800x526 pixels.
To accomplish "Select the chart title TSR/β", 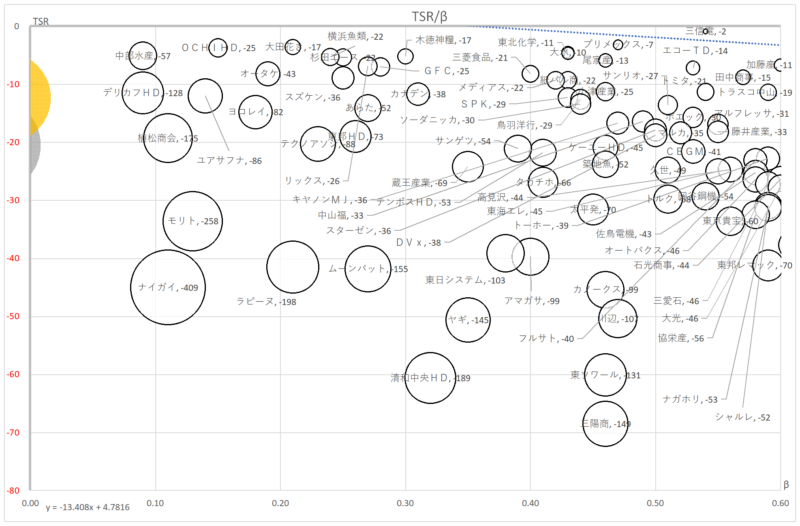I will point(430,16).
